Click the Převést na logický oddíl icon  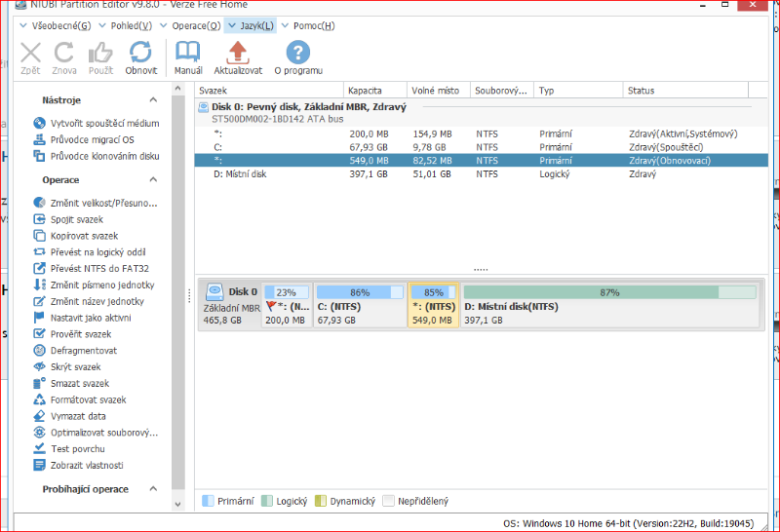tap(39, 251)
